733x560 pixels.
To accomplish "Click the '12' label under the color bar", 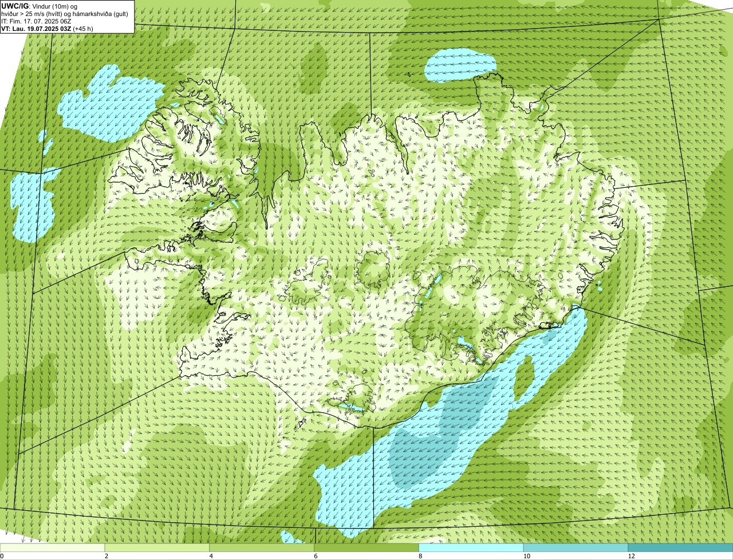I will coord(630,556).
